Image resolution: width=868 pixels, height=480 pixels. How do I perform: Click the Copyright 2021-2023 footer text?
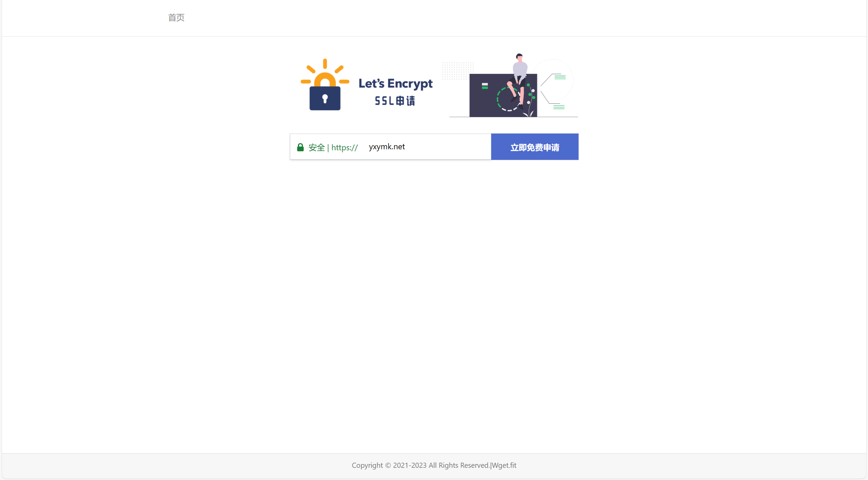coord(420,465)
